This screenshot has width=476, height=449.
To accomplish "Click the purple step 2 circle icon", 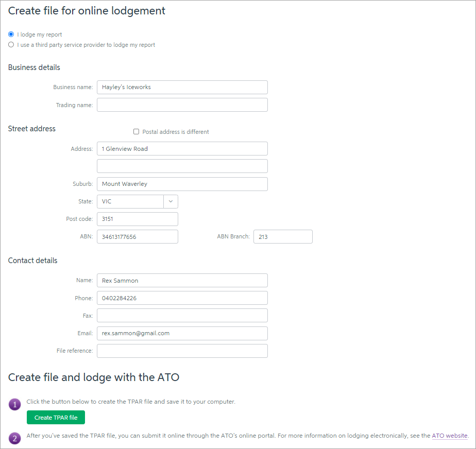I will point(14,438).
